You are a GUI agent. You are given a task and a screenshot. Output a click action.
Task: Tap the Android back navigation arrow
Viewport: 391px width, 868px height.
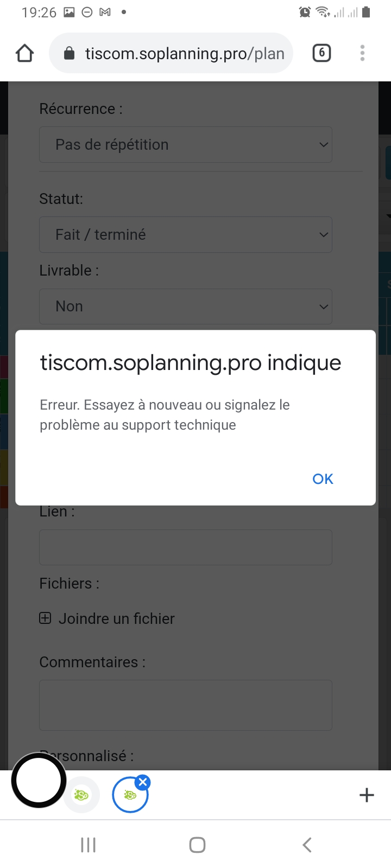point(307,845)
